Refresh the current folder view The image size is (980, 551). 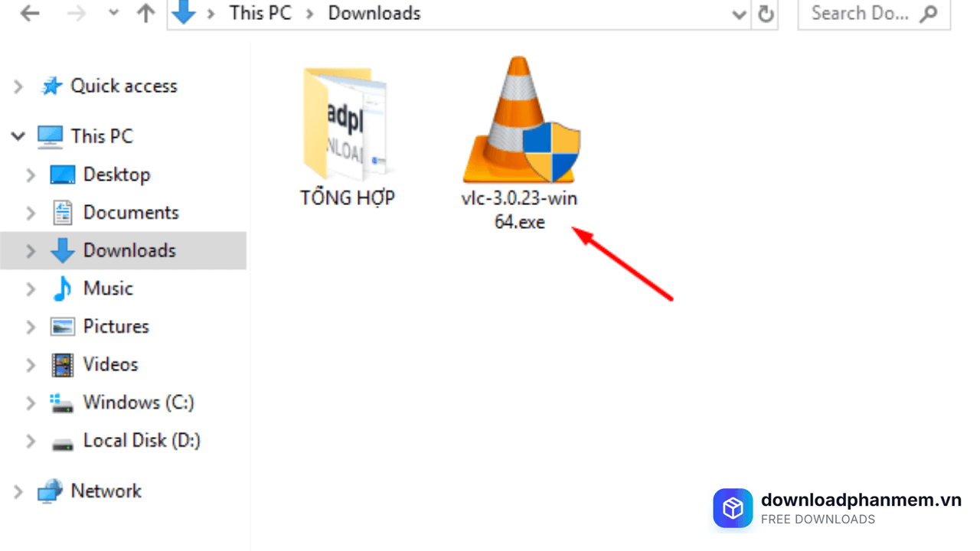(766, 13)
